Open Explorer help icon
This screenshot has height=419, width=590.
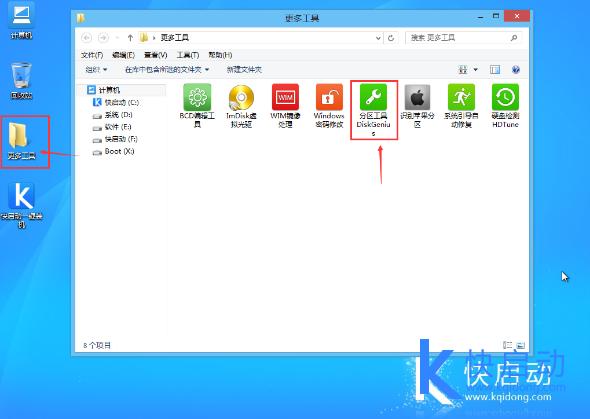click(515, 70)
